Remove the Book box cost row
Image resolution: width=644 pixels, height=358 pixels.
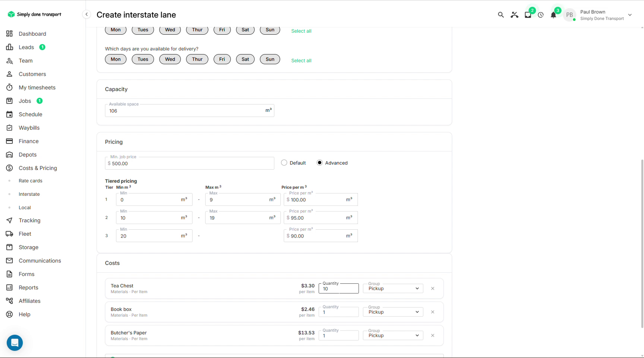coord(433,312)
